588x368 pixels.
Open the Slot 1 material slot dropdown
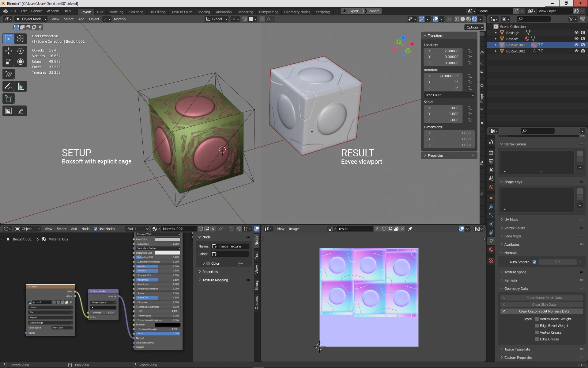(137, 229)
